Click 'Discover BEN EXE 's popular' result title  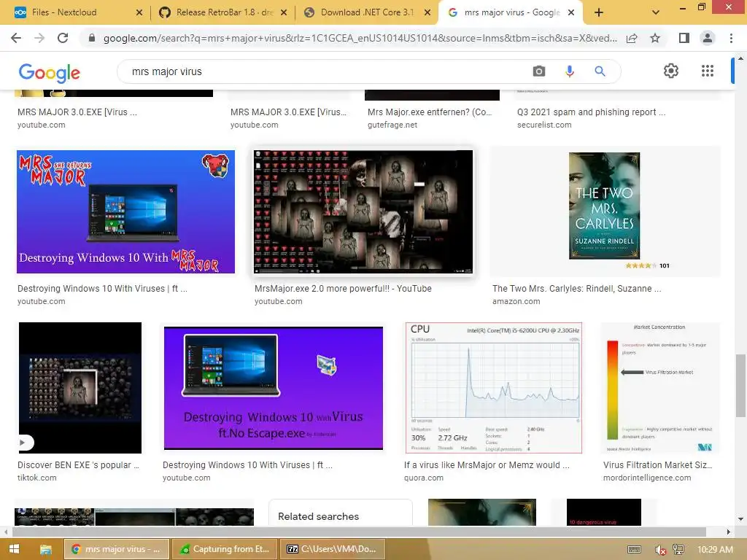click(x=78, y=465)
